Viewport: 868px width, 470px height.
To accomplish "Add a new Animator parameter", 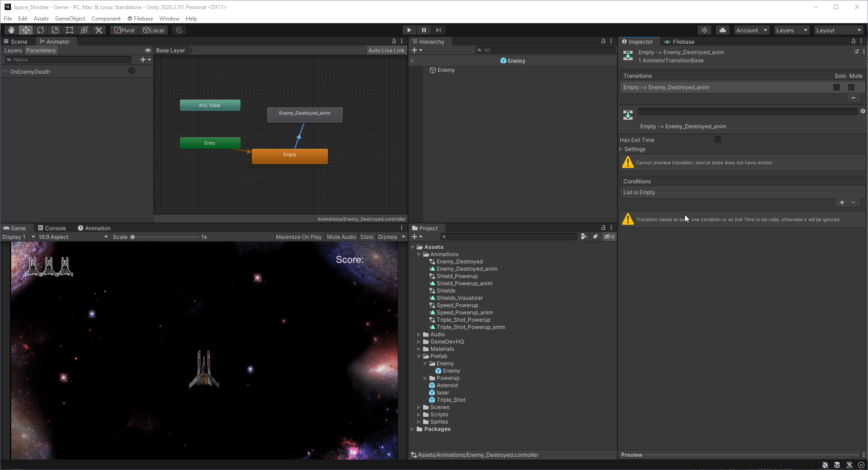I will pos(145,60).
